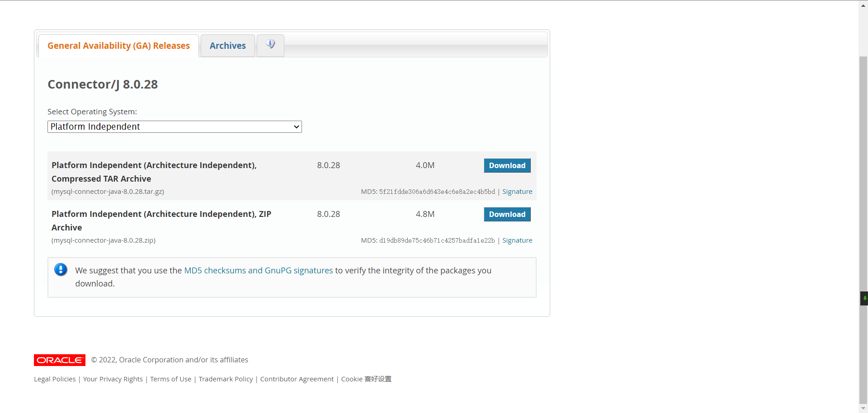Click the Compressed TAR Archive title text

[x=154, y=172]
